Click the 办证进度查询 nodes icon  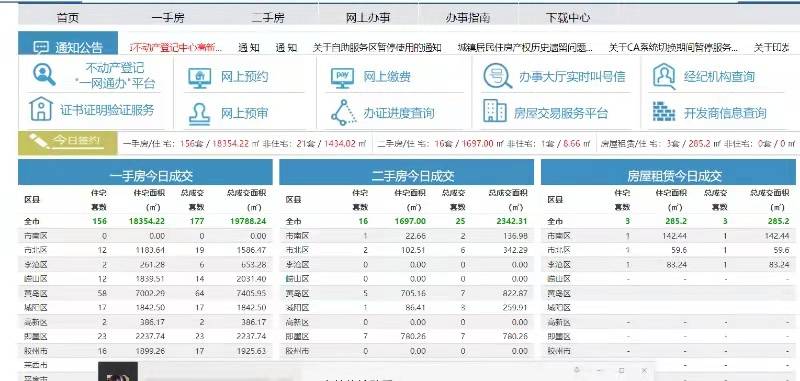(344, 112)
